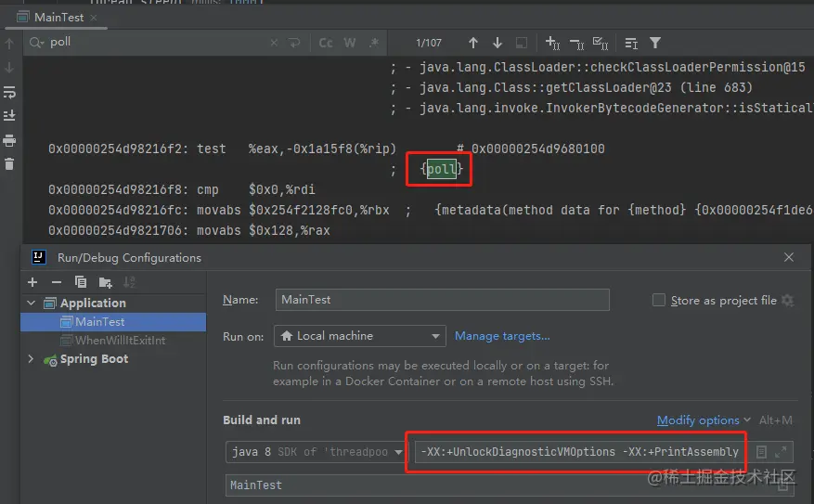Click the '1/107' match counter
Screen dimensions: 814x504
pos(429,43)
